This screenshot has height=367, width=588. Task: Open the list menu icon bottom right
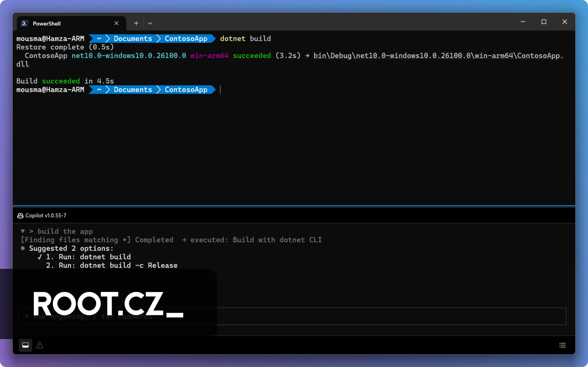tap(563, 345)
